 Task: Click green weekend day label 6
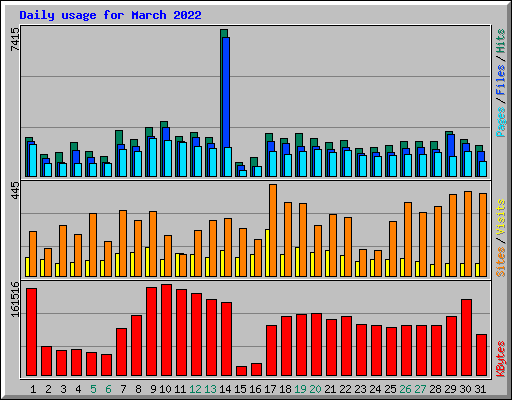click(108, 389)
